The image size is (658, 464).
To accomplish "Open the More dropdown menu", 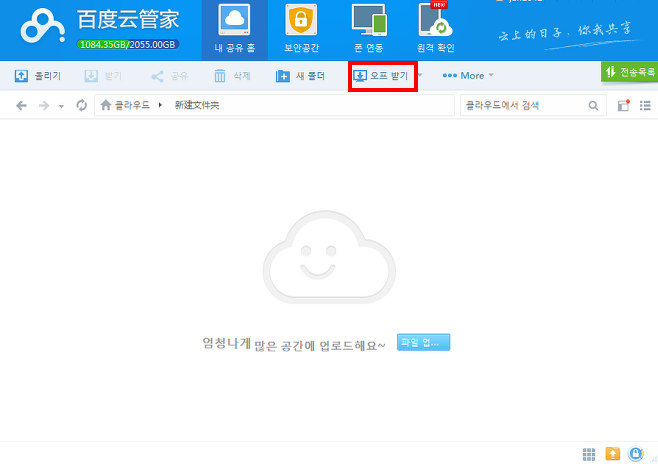I will [x=468, y=76].
